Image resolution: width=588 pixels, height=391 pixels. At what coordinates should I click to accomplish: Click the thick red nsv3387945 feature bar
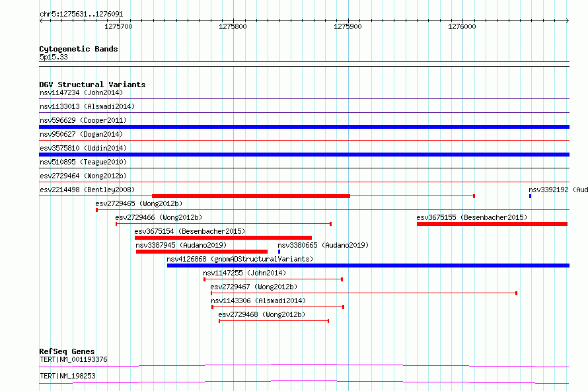(x=202, y=252)
